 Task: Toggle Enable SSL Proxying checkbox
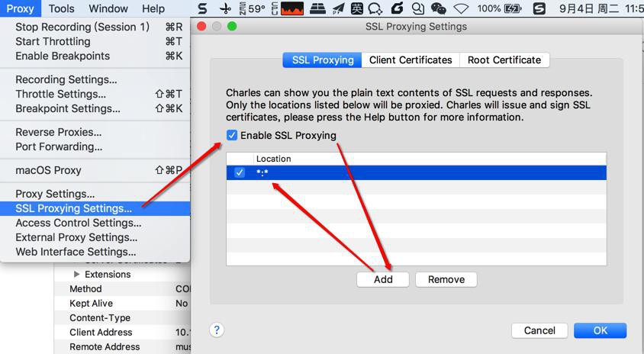tap(232, 135)
